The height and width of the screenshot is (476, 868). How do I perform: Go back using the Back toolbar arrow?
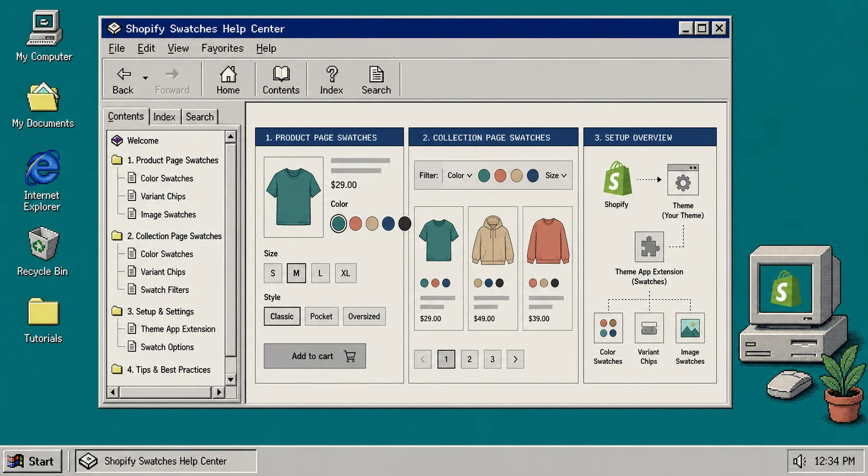(x=124, y=74)
